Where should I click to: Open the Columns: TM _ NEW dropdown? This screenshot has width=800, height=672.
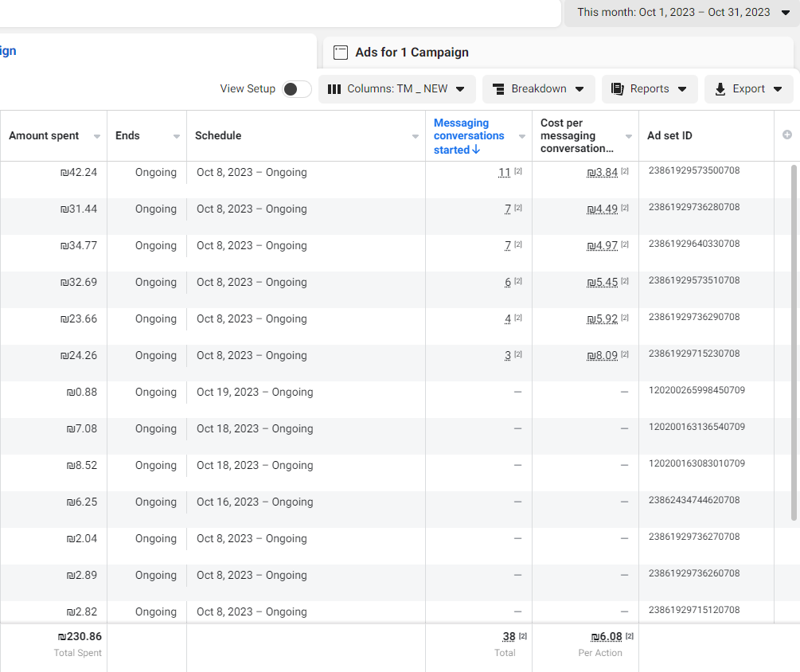397,89
